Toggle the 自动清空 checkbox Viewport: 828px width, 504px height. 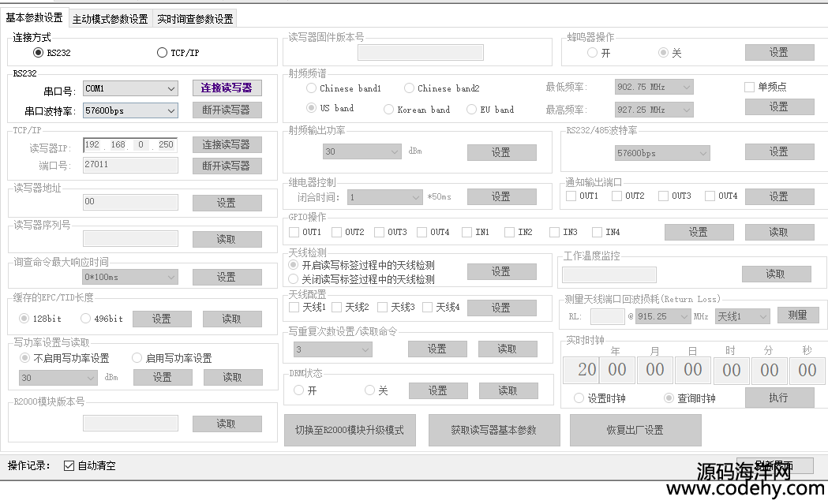click(69, 465)
